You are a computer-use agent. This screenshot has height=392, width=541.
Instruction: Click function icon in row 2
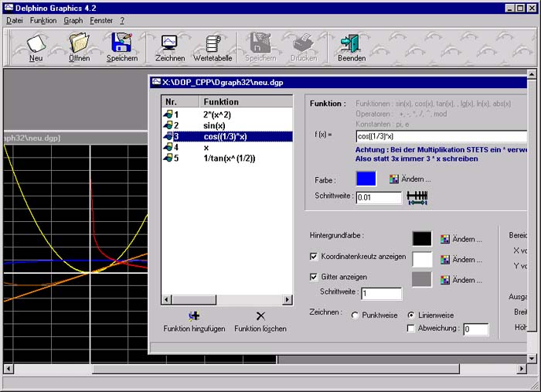[x=168, y=125]
